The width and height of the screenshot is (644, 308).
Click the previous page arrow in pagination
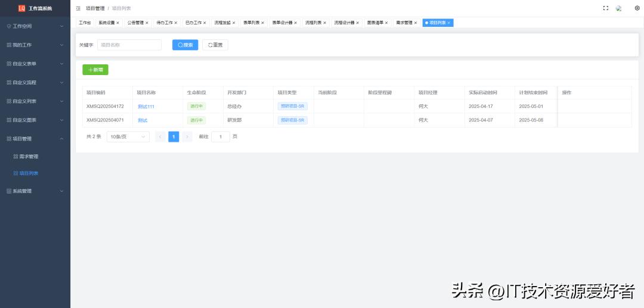coord(160,136)
